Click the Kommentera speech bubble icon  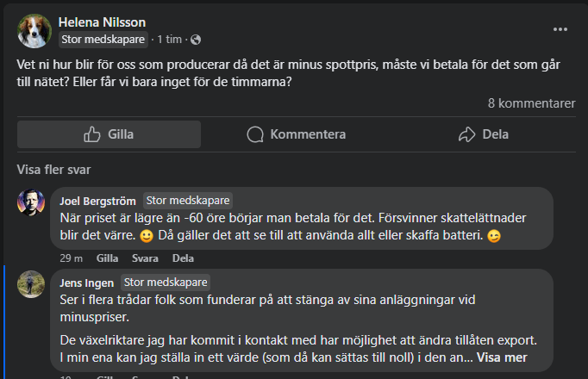click(255, 134)
